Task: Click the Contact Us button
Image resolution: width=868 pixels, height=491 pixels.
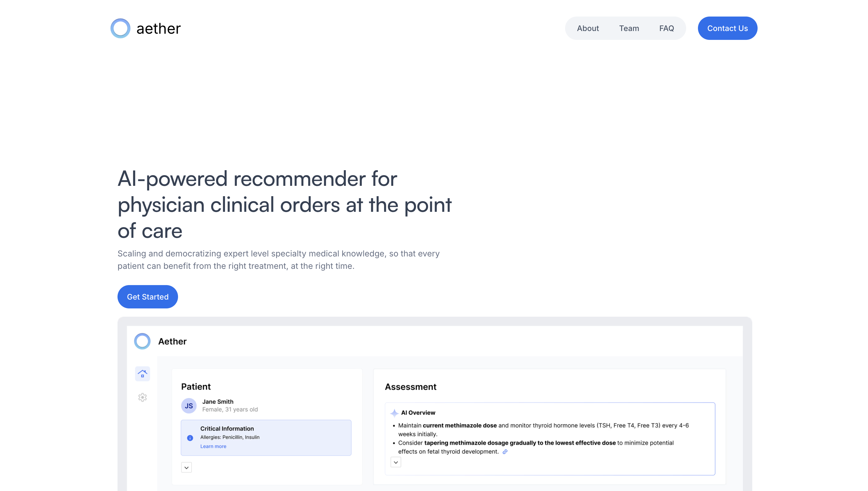Action: click(727, 28)
